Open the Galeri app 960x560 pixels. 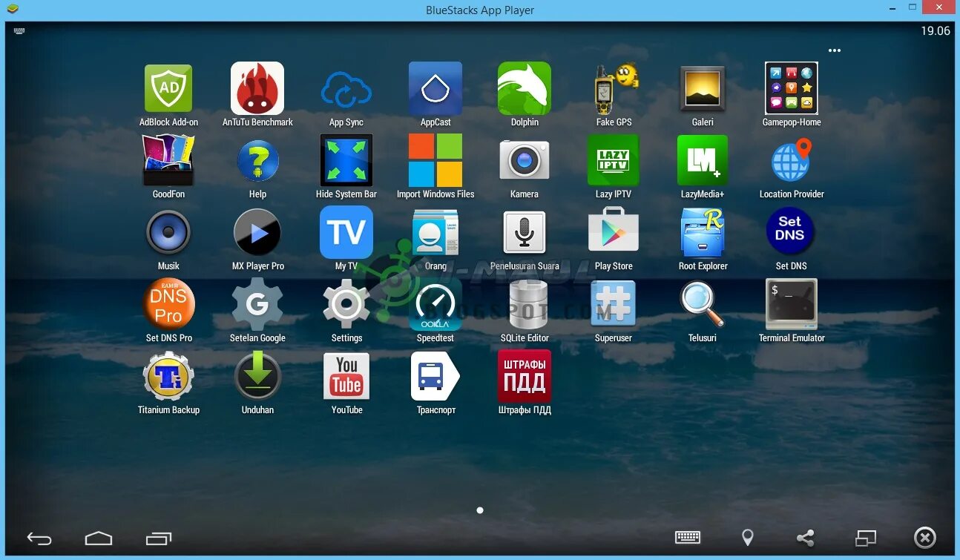(x=703, y=88)
